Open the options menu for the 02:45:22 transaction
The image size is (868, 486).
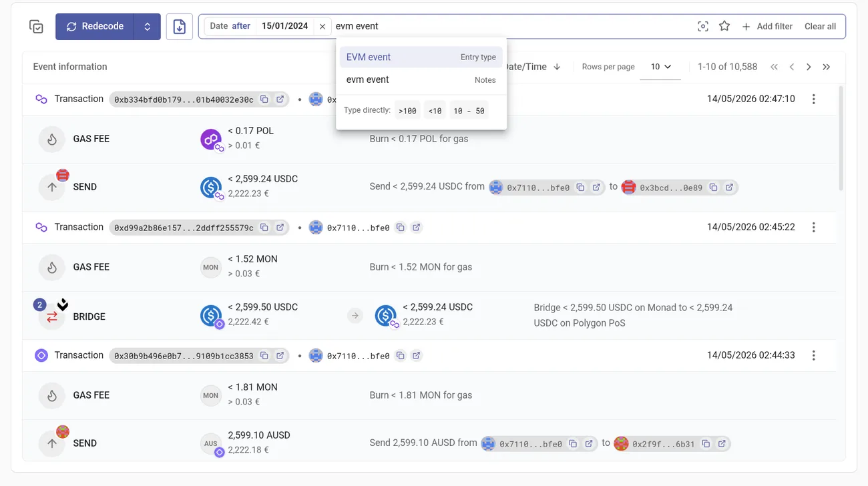813,227
